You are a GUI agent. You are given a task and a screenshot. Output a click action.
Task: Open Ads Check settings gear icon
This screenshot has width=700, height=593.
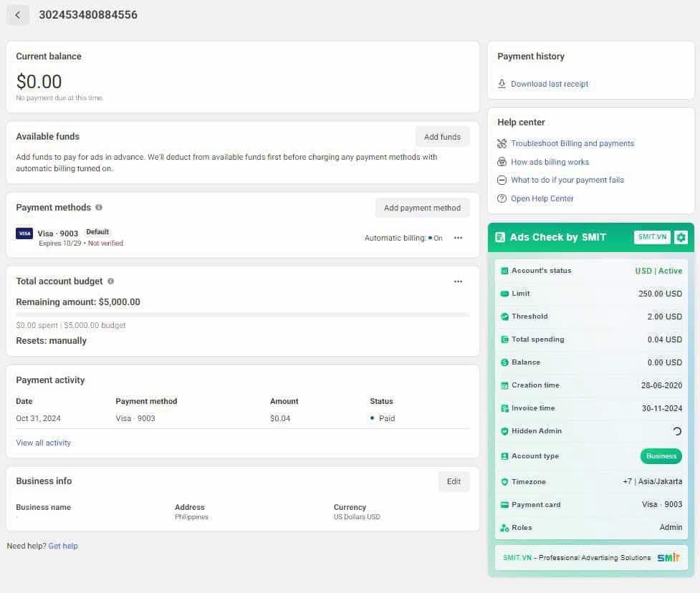coord(681,237)
